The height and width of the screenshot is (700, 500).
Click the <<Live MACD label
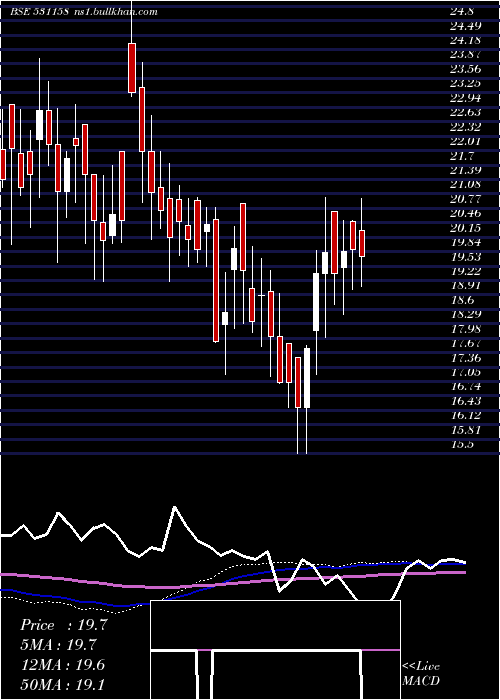click(x=421, y=674)
